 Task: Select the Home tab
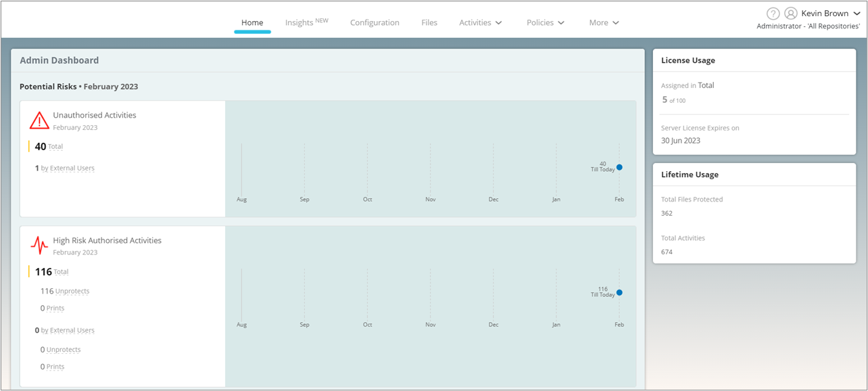tap(252, 22)
